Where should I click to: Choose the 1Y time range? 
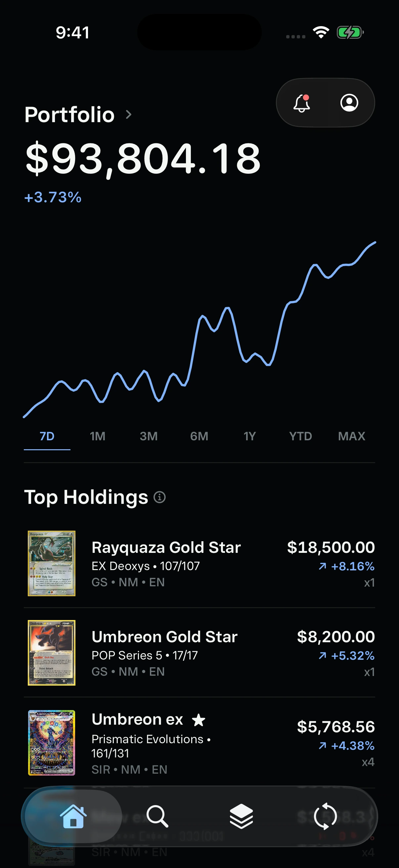click(x=250, y=436)
